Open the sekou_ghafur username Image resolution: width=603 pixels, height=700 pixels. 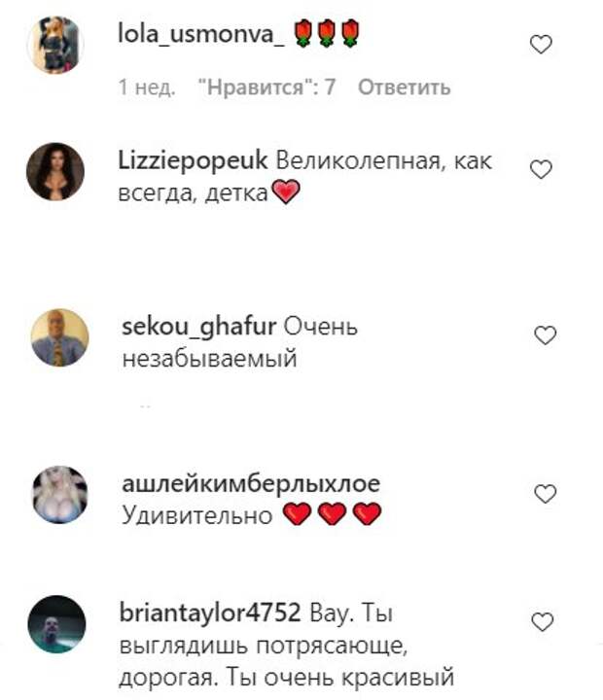[x=199, y=328]
